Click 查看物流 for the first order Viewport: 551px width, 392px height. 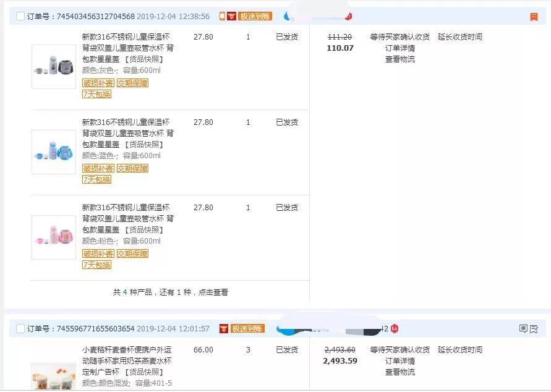pyautogui.click(x=400, y=59)
